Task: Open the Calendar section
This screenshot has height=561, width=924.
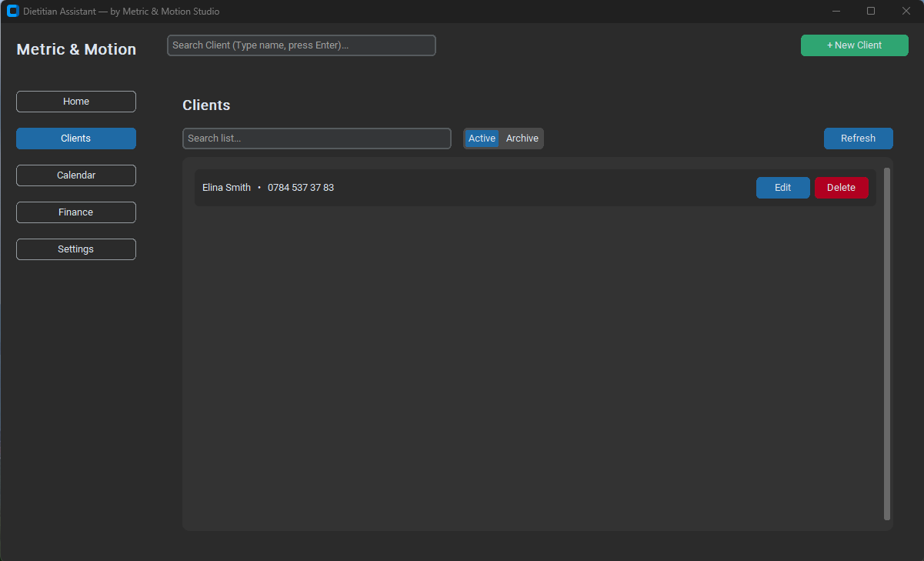Action: [76, 175]
